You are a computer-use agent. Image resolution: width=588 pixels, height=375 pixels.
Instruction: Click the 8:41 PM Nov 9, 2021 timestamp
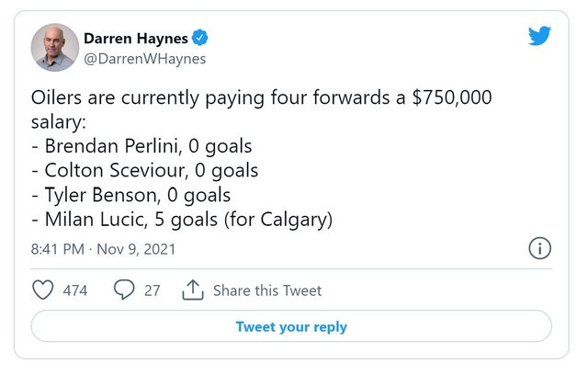click(103, 249)
